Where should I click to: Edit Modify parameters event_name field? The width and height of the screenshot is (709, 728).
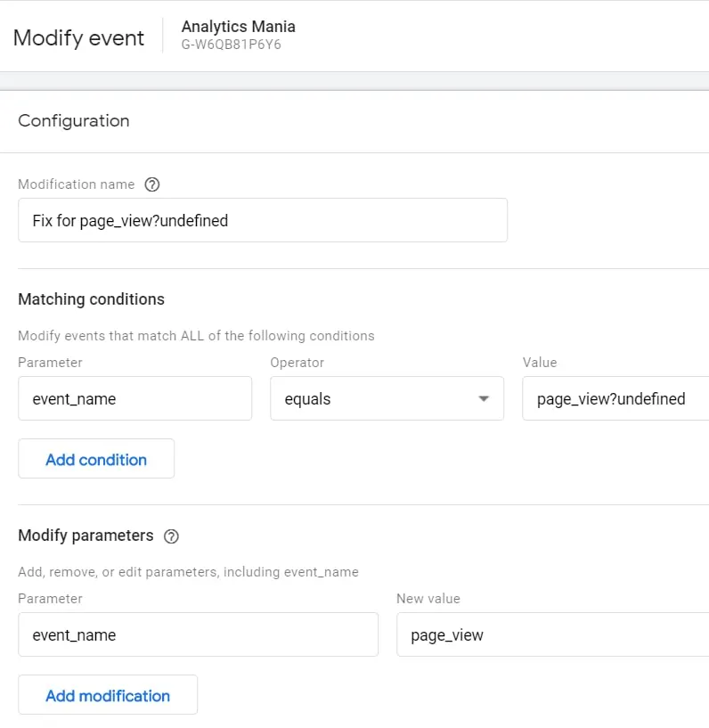click(198, 634)
